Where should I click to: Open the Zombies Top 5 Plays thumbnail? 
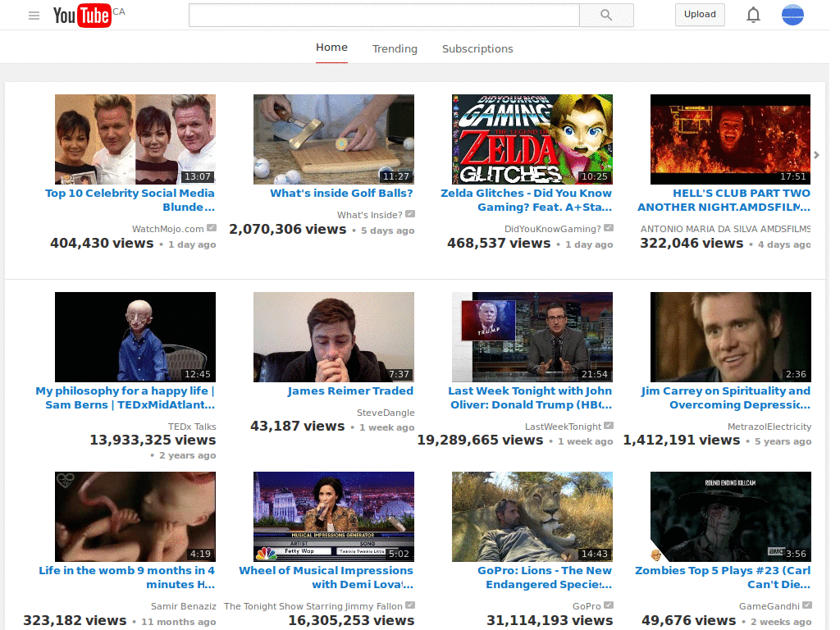tap(731, 517)
